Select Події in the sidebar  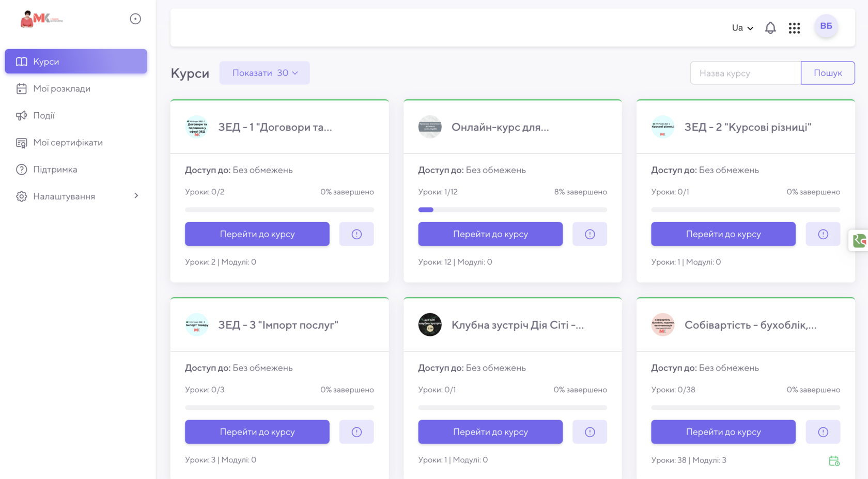44,116
